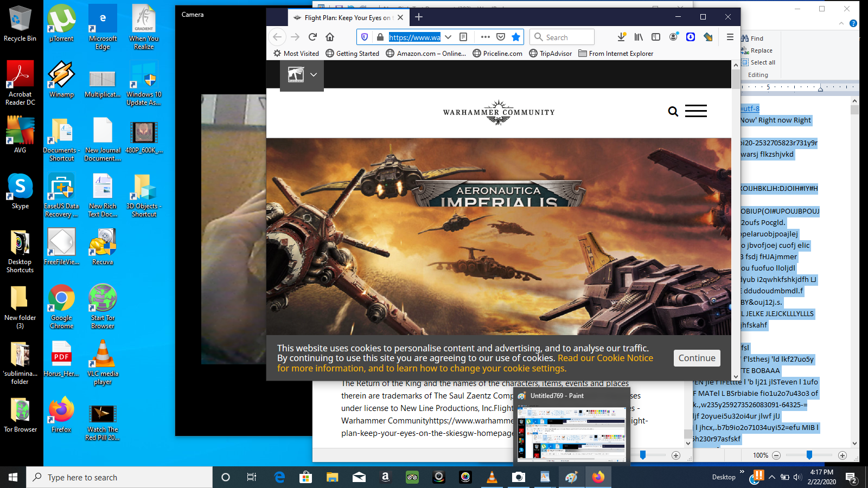
Task: Select Winamp desktop icon
Action: click(x=61, y=79)
